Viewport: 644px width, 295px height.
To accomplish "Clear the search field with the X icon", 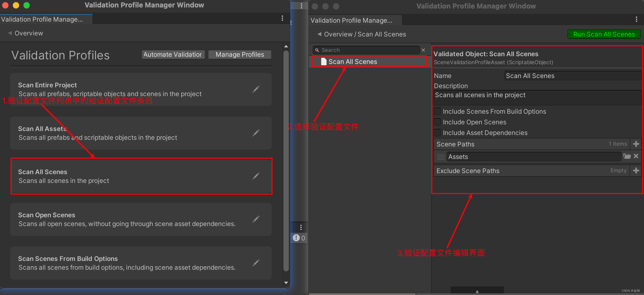I will [x=423, y=50].
